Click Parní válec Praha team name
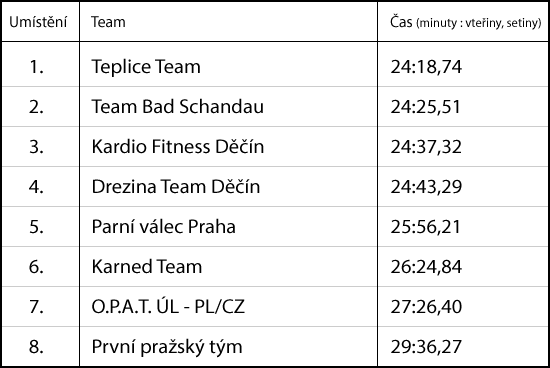The image size is (550, 368). [163, 226]
